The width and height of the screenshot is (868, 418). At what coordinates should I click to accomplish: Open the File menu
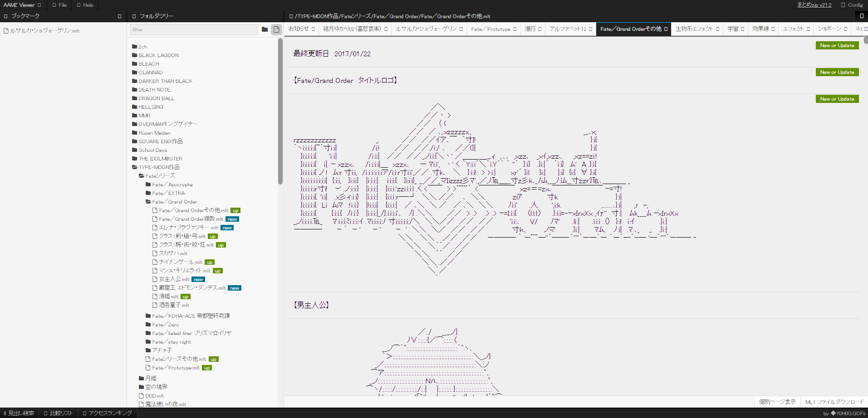pos(59,5)
